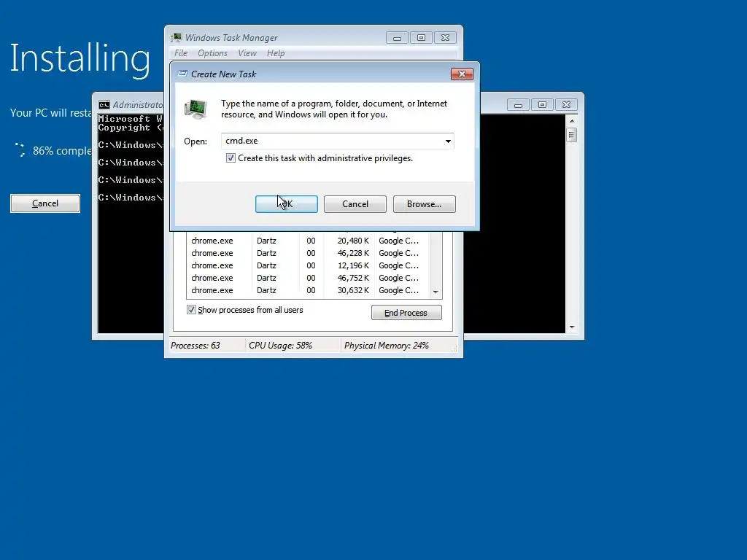Open the View menu in Task Manager
747x560 pixels.
[247, 53]
